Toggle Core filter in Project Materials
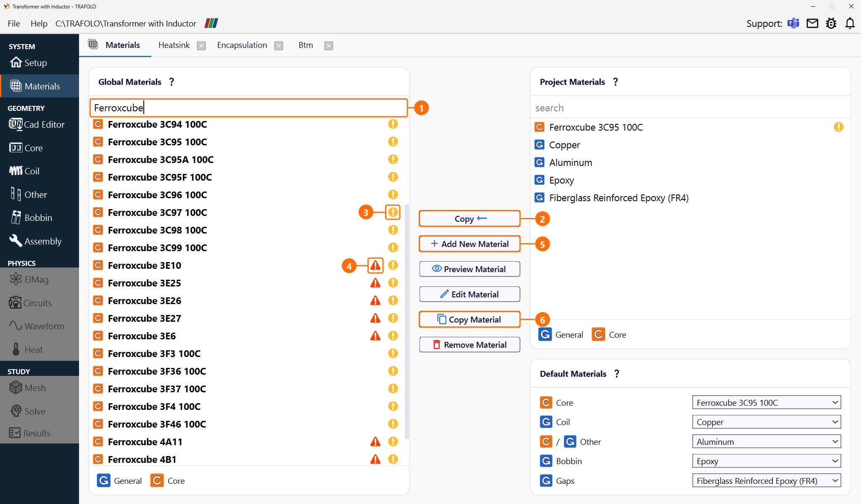 click(x=609, y=334)
